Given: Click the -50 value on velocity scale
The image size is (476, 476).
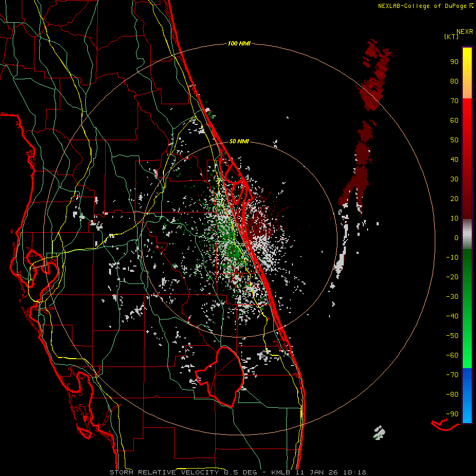Looking at the screenshot, I should point(452,336).
